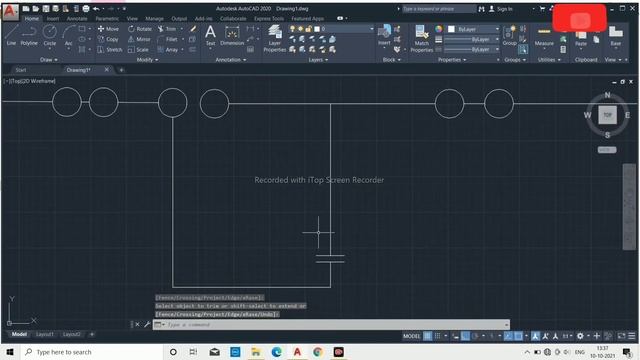Open the Manage ribbon tab
Viewport: 640px width, 360px height.
(154, 18)
